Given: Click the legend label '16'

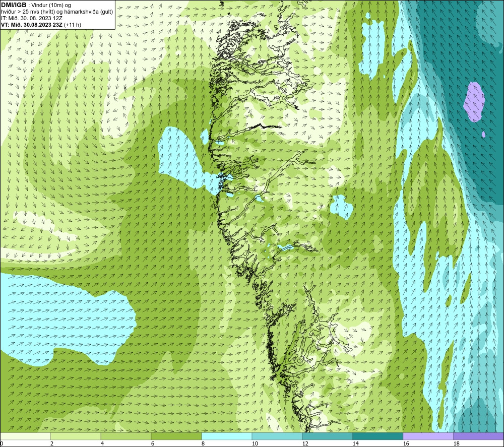Looking at the screenshot, I should click(x=406, y=444).
